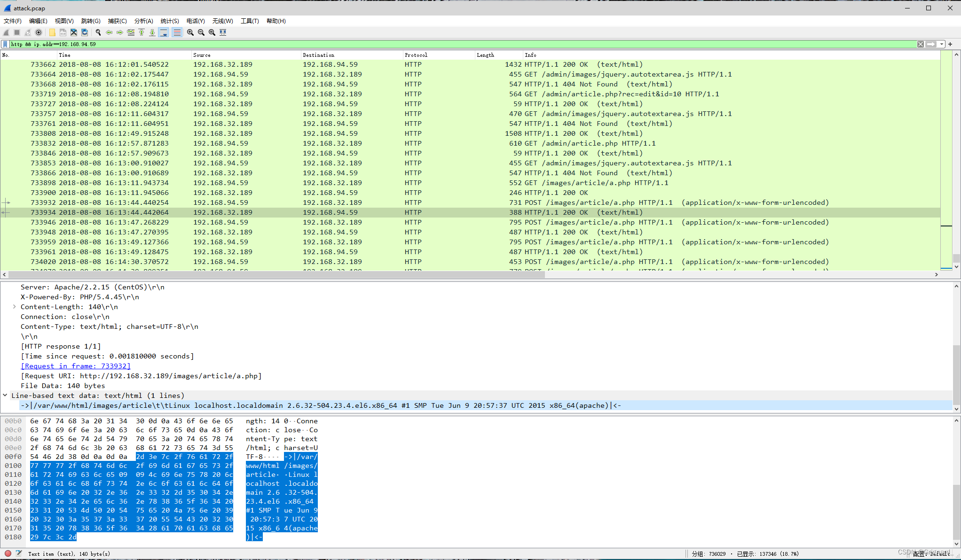The height and width of the screenshot is (560, 961).
Task: Open the 帮助(H) menu
Action: 276,21
